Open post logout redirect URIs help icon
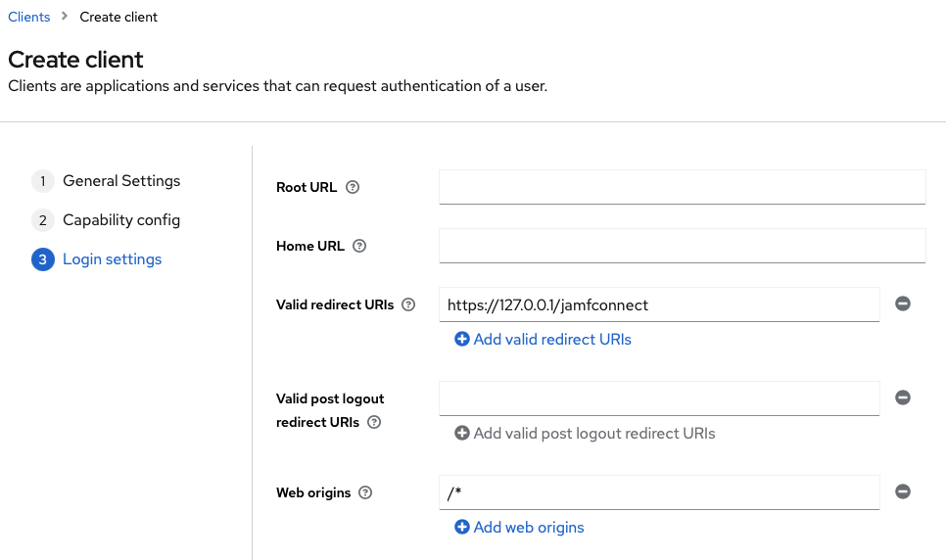 374,422
